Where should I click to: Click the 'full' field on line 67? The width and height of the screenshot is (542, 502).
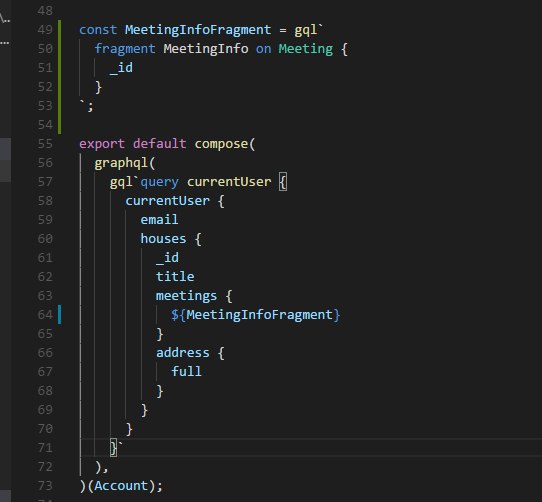pyautogui.click(x=186, y=372)
